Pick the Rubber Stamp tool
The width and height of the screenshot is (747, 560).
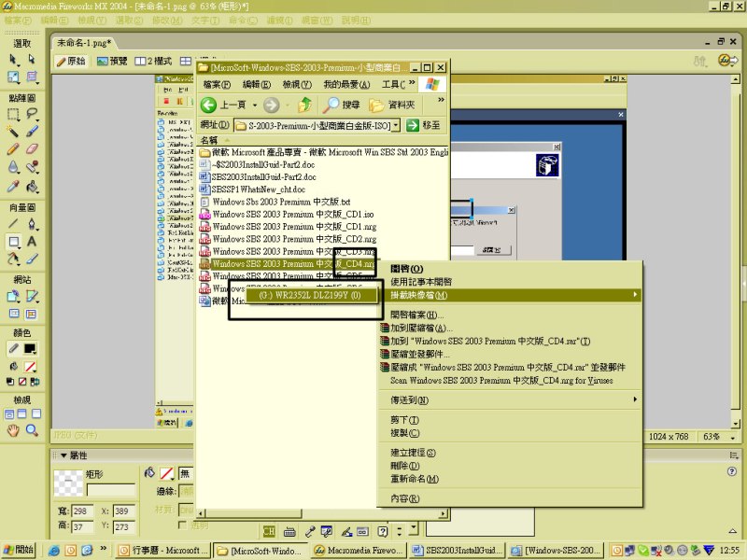32,167
